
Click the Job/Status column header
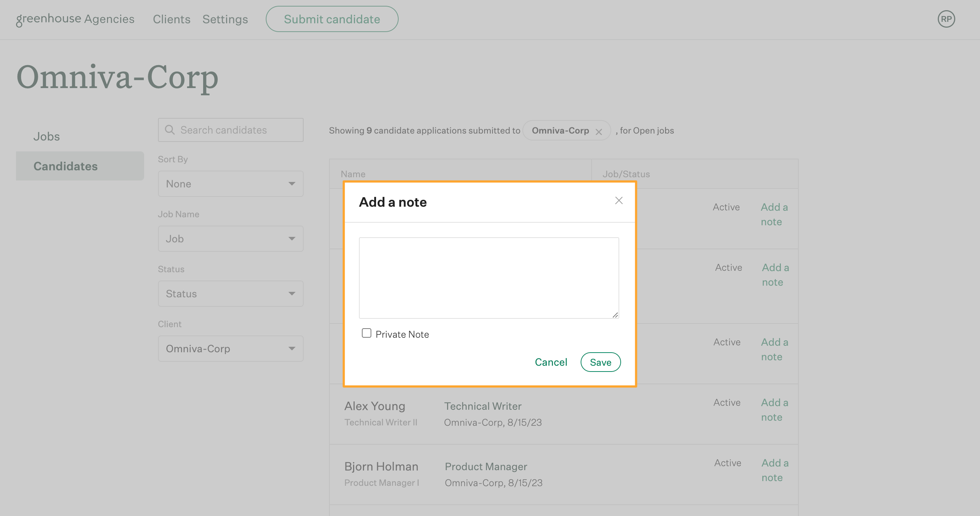[x=626, y=174]
